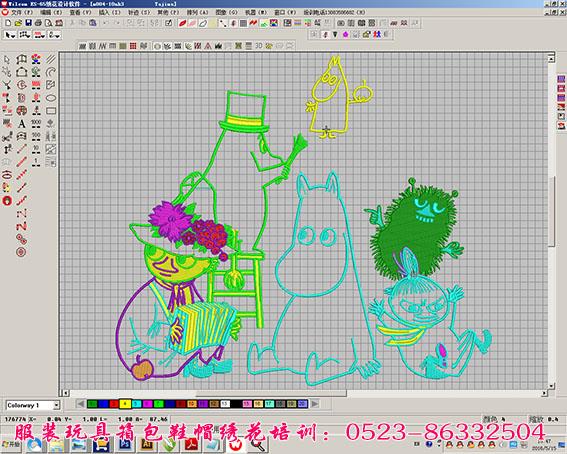This screenshot has width=567, height=454.
Task: Toggle the red grid stitch-type button
Action: [133, 46]
